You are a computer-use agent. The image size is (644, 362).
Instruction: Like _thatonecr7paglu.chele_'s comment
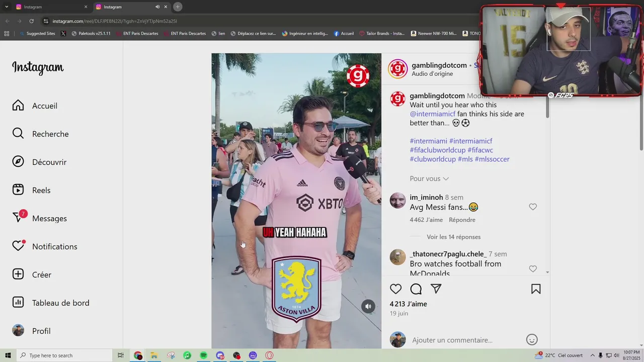533,269
